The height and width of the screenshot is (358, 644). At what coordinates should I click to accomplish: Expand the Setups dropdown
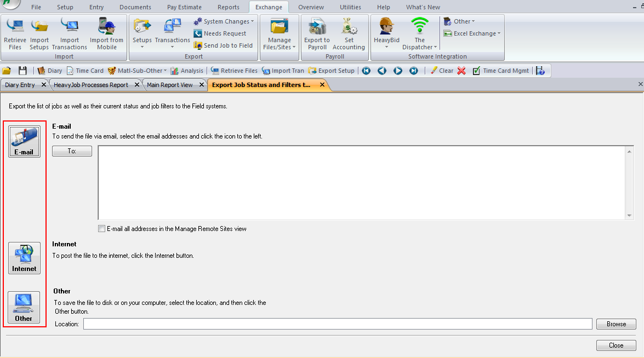(142, 33)
